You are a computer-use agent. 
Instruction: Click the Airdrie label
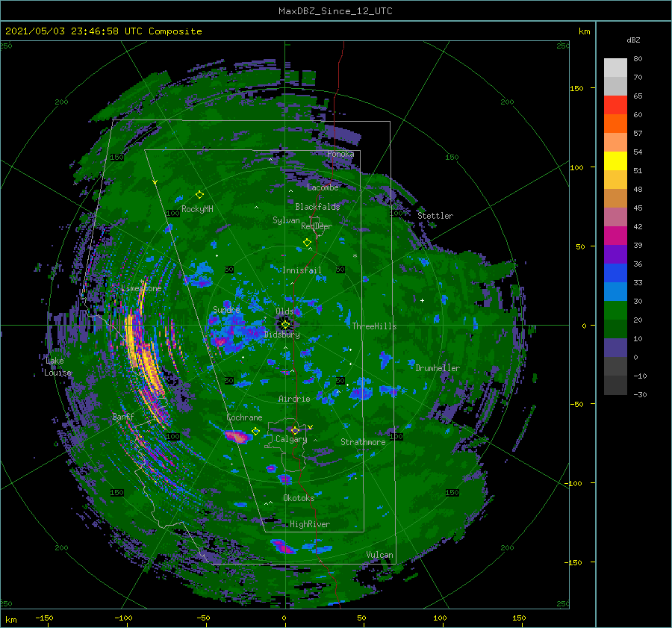[294, 399]
